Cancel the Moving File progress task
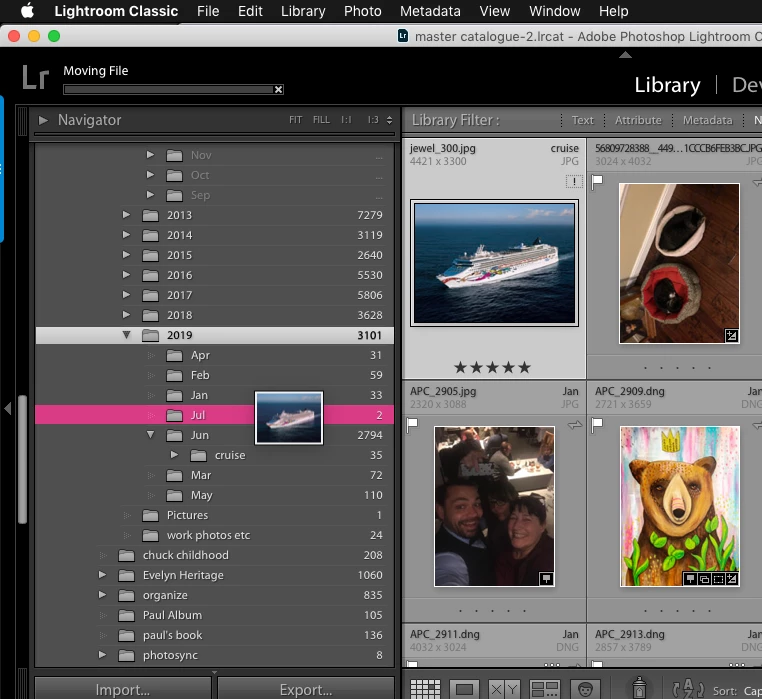The height and width of the screenshot is (699, 762). [x=278, y=89]
